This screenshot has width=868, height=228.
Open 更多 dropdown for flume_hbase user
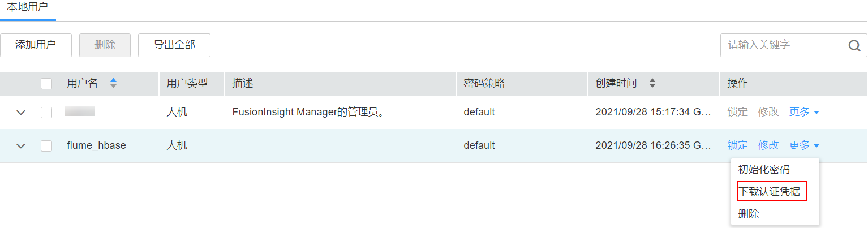click(x=804, y=145)
